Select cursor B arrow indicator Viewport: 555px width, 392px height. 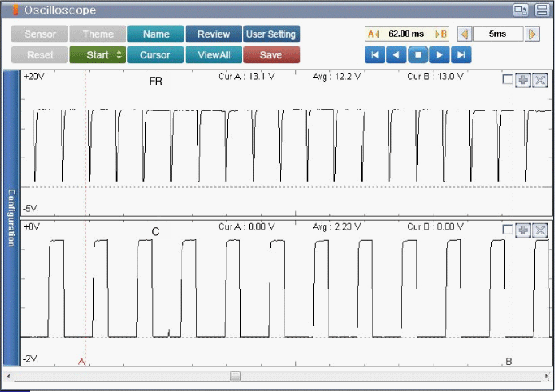(x=441, y=34)
